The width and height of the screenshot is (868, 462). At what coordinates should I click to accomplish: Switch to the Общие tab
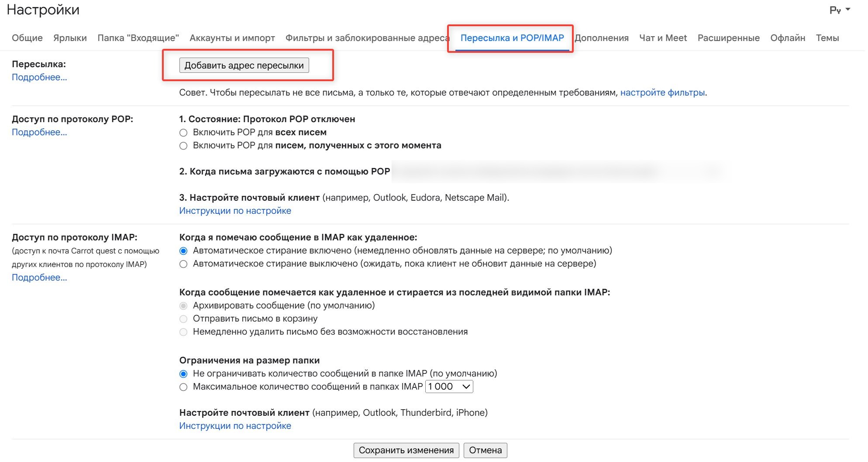pyautogui.click(x=27, y=38)
